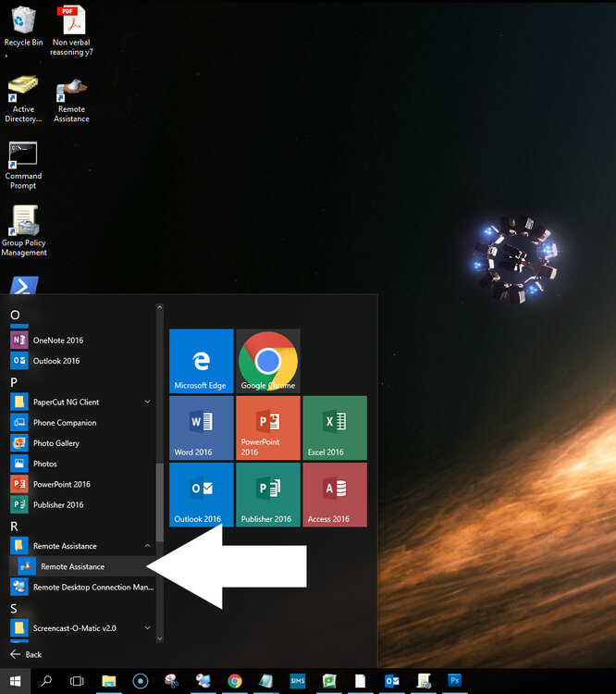Click the app list scroll-down arrow
This screenshot has width=616, height=694.
click(x=160, y=638)
